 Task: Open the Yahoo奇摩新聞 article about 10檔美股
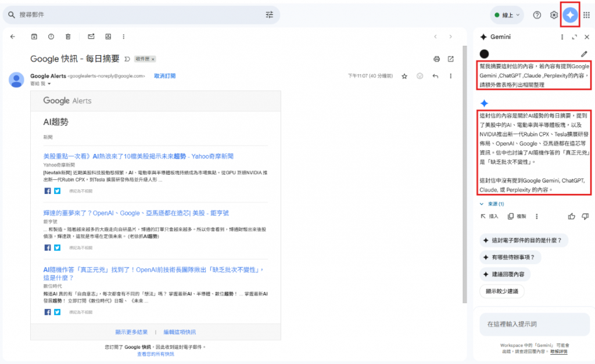coord(138,156)
